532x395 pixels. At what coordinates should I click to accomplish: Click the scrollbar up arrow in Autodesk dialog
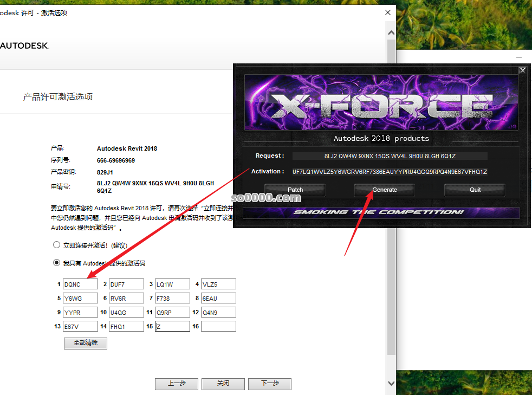point(391,33)
